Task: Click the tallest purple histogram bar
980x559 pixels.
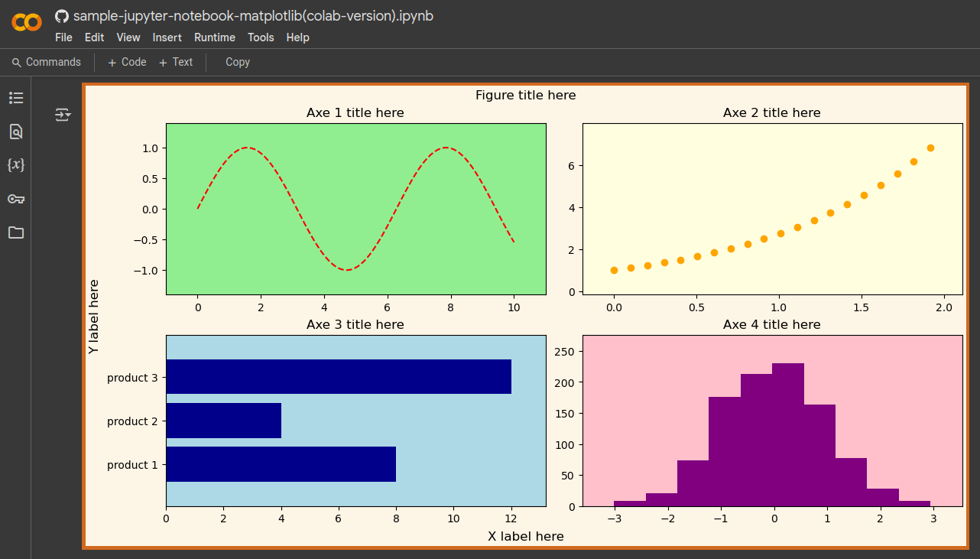Action: coord(788,434)
